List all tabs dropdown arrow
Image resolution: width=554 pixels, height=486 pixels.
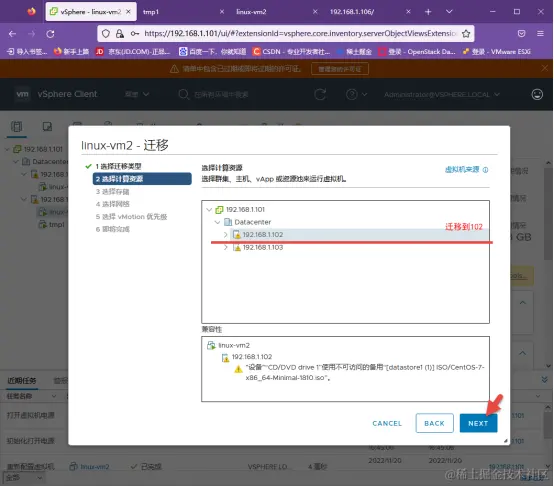pyautogui.click(x=449, y=12)
